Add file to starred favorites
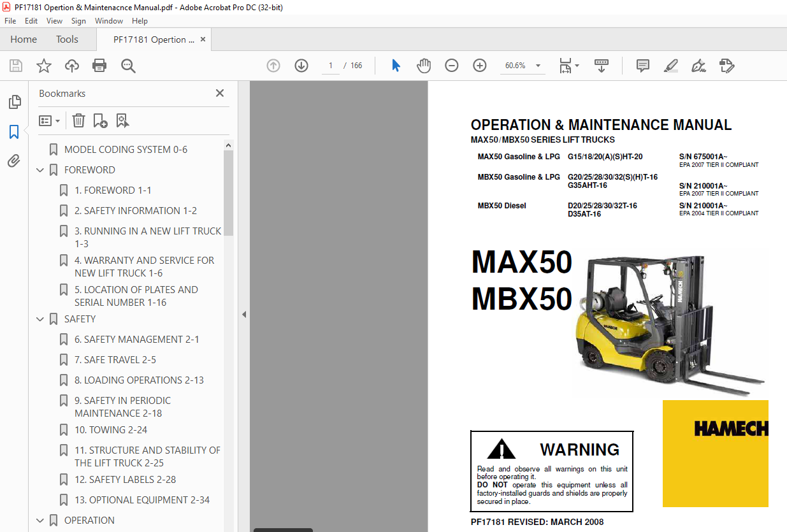787x532 pixels. click(x=44, y=66)
